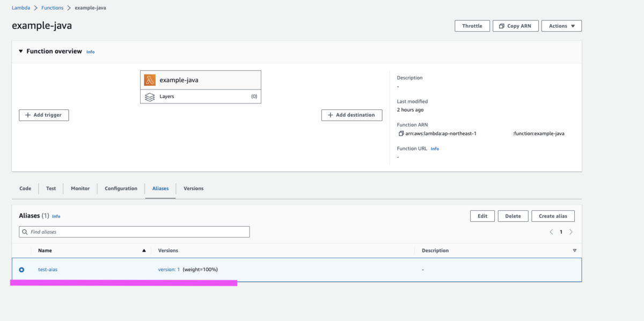Go to the next aliases page
The width and height of the screenshot is (644, 321).
(571, 232)
